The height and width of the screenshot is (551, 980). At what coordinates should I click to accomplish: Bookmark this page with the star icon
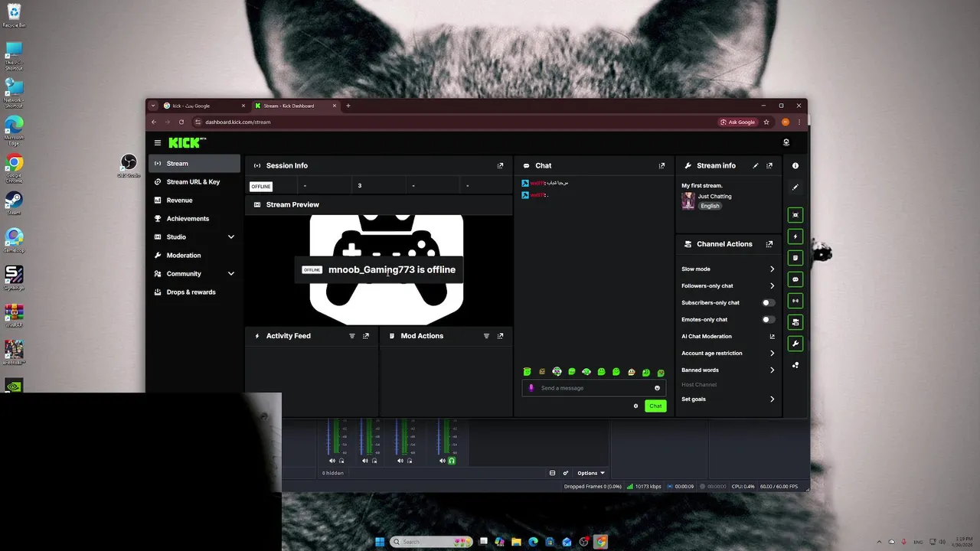(766, 122)
